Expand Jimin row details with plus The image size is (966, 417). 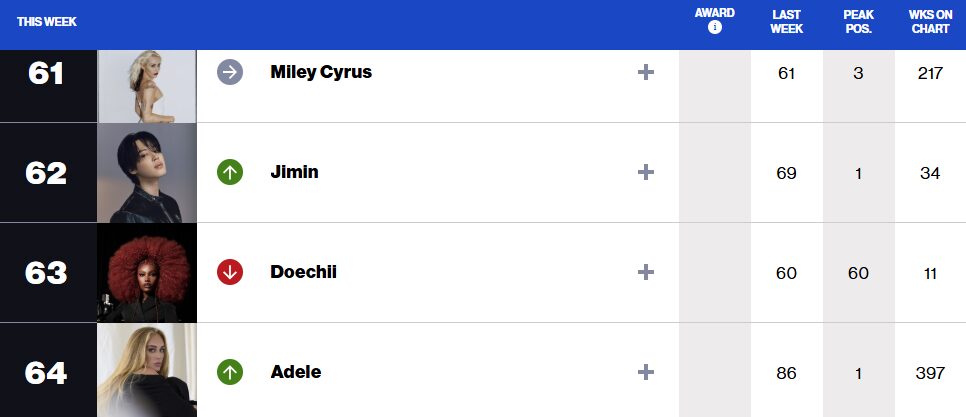coord(646,172)
